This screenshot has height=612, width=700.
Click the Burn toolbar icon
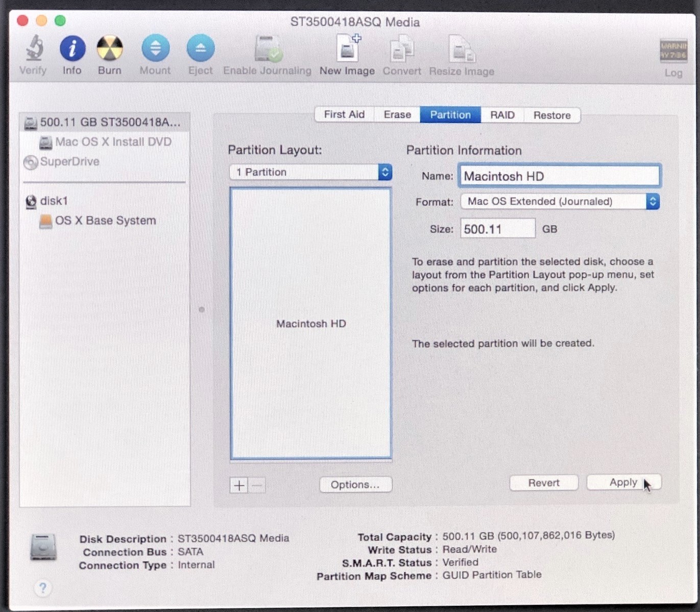tap(110, 48)
